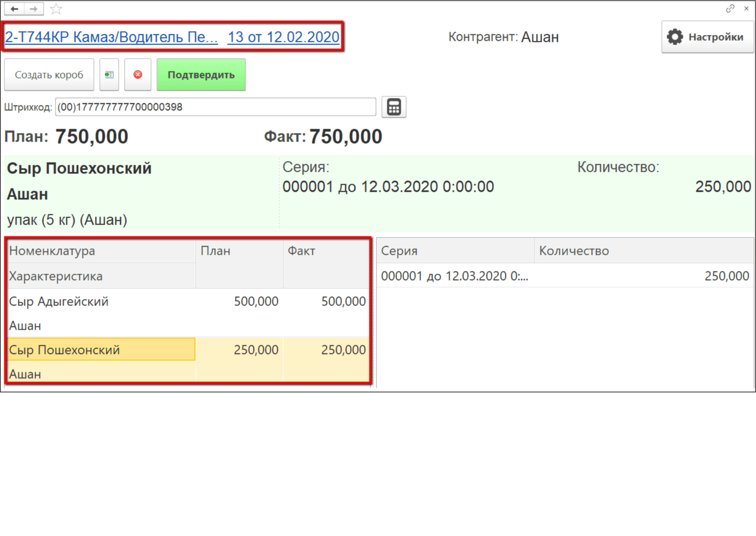Open the calculator icon next to barcode
The height and width of the screenshot is (536, 756).
[394, 107]
